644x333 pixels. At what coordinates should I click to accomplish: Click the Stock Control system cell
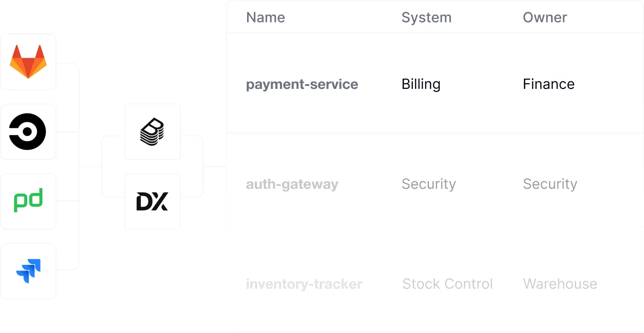pos(447,284)
